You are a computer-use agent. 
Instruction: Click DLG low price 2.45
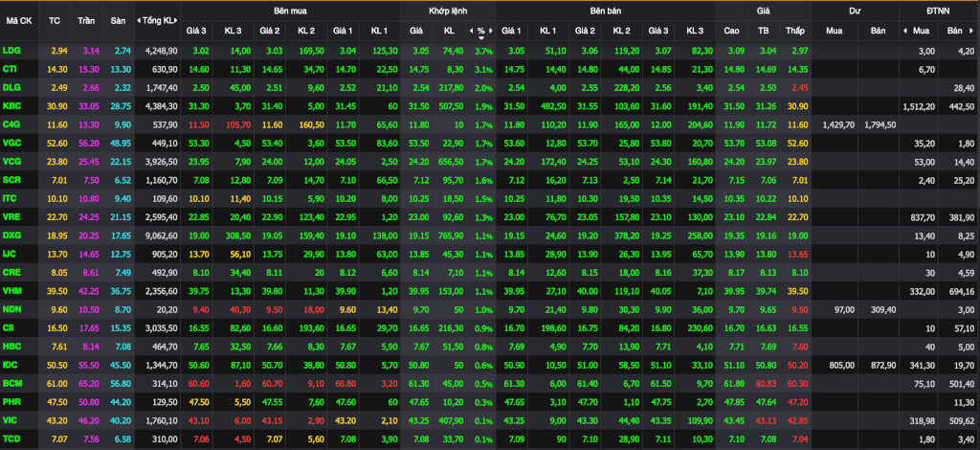798,88
